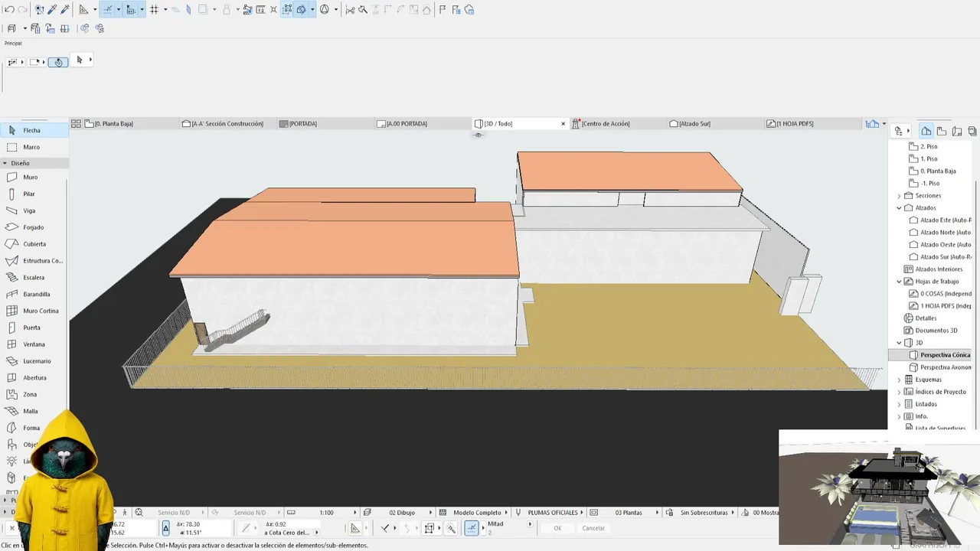
Task: Collapse the 3D tree node
Action: [900, 343]
